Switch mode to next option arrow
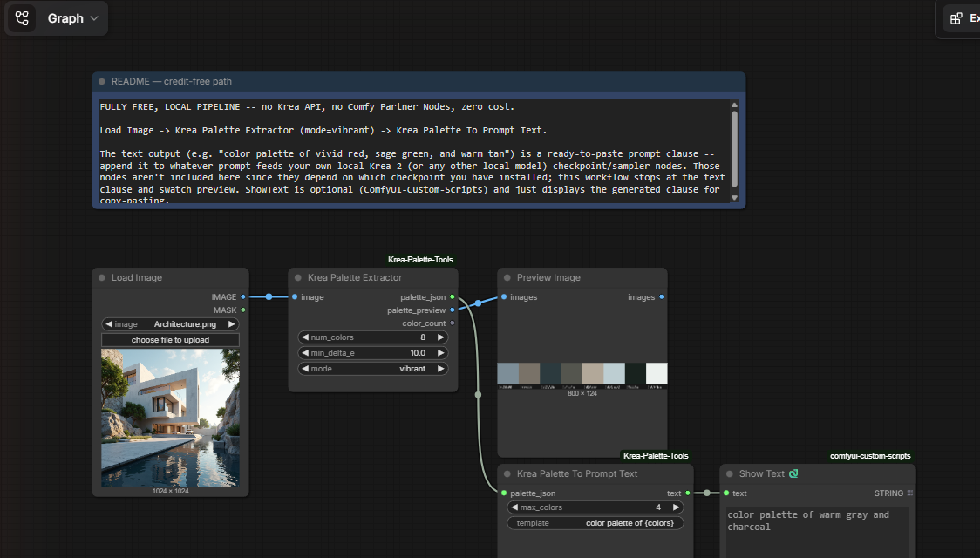Viewport: 980px width, 558px height. [x=440, y=369]
